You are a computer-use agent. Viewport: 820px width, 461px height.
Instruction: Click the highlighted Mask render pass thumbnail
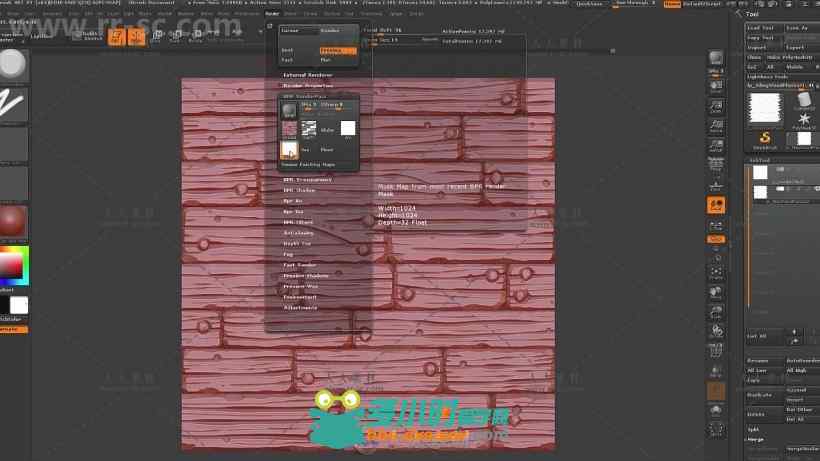coord(289,150)
